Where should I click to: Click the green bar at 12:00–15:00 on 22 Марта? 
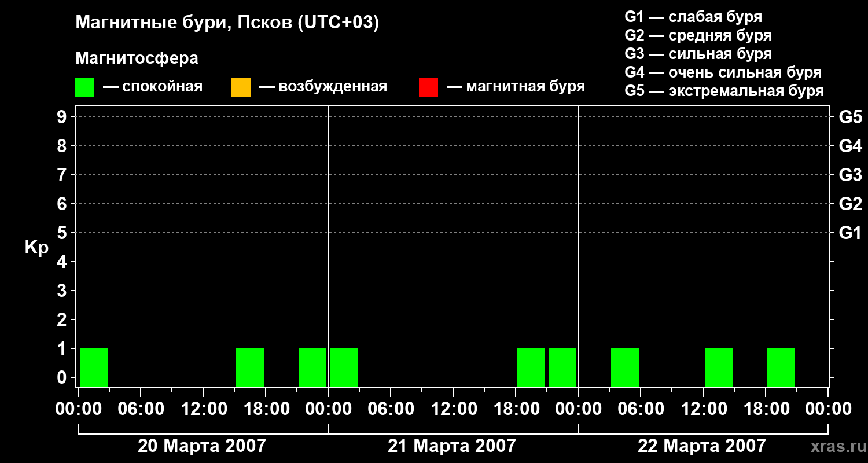719,368
